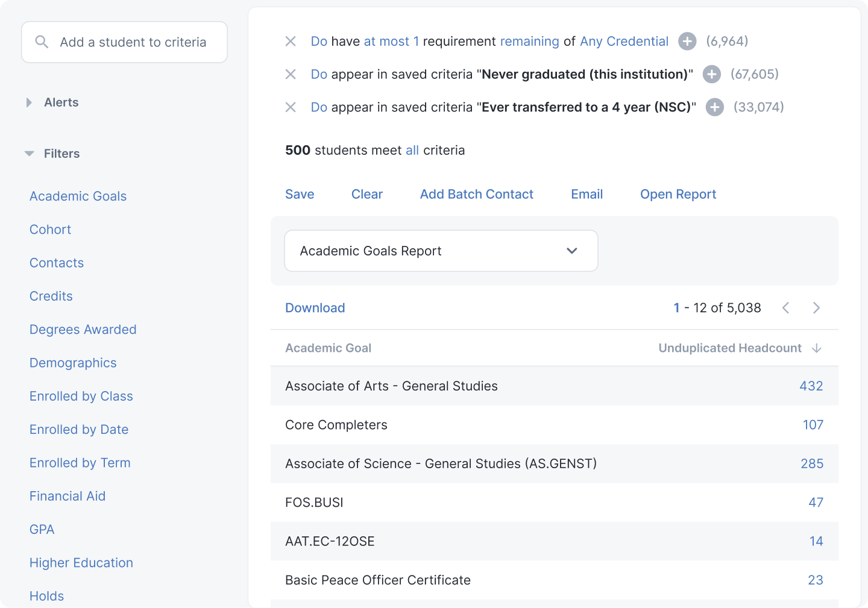Click the 'Add a student to criteria' search field
Image resolution: width=868 pixels, height=608 pixels.
(x=133, y=42)
